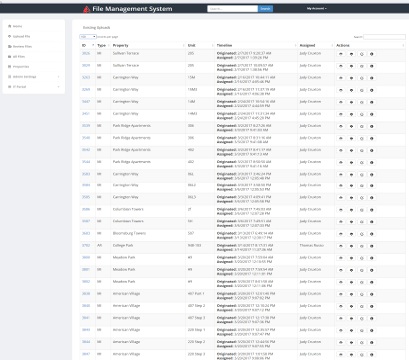The image size is (409, 360).
Task: Click the rightmost action icon in the Bloomsburg Towers row
Action: pyautogui.click(x=372, y=234)
